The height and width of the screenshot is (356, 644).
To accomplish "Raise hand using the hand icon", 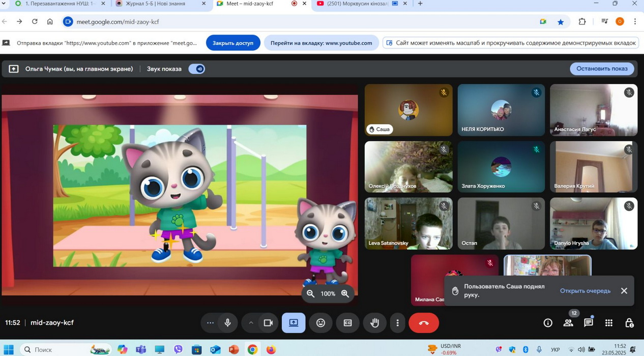I will tap(374, 323).
